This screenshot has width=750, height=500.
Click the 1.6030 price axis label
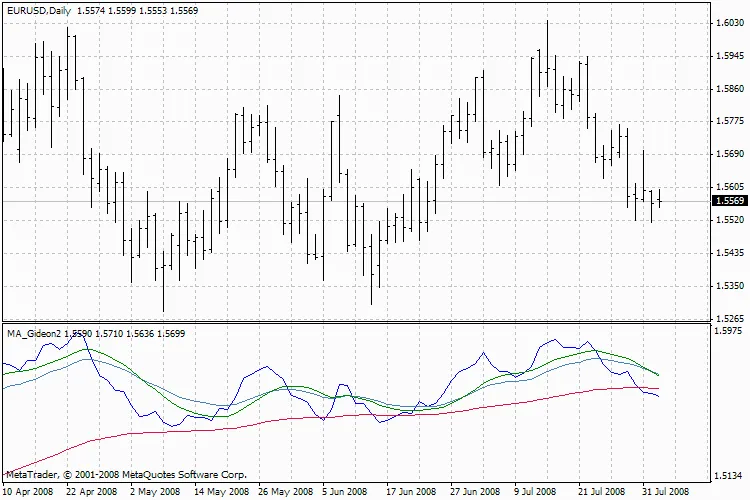point(728,23)
